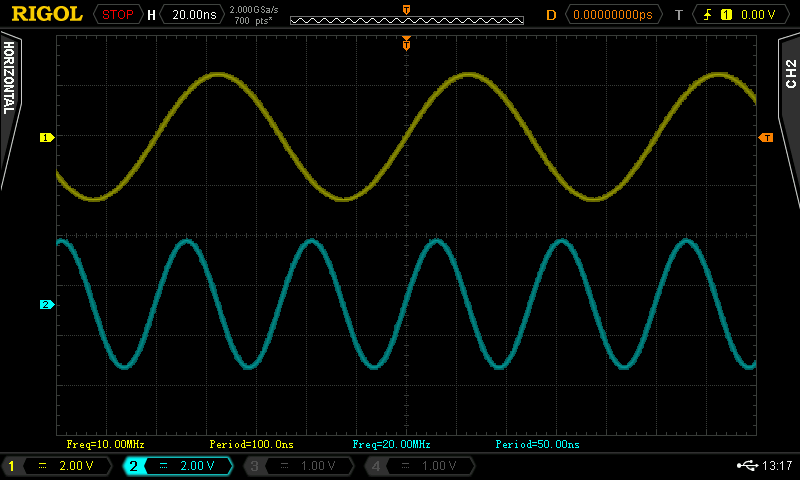Click the 700 pts memory depth readout
The width and height of the screenshot is (800, 480).
point(253,21)
